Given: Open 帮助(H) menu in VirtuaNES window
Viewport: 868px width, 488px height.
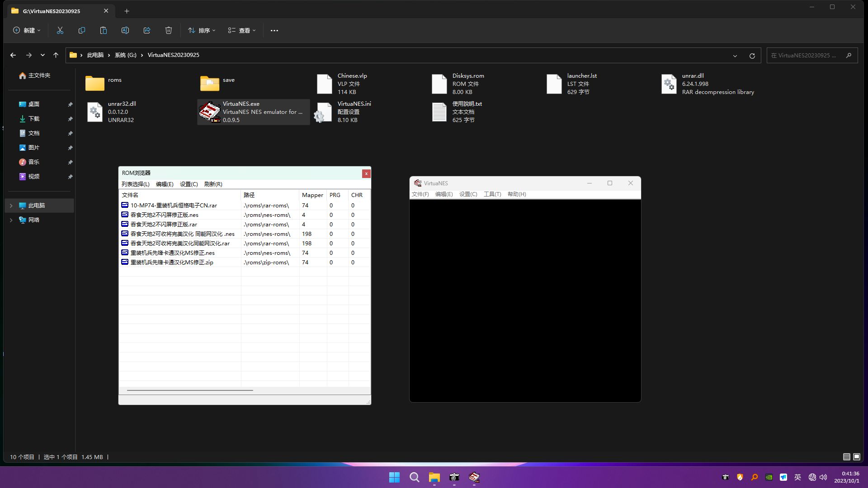Looking at the screenshot, I should click(517, 194).
